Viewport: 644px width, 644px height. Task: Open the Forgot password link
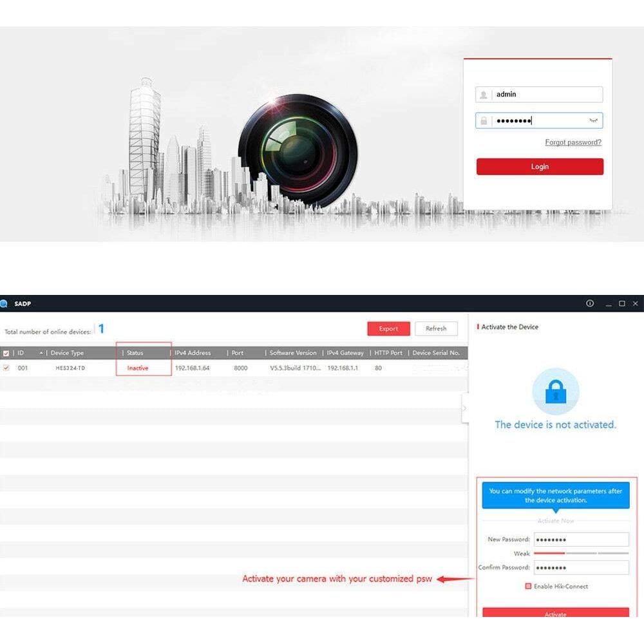(x=573, y=142)
